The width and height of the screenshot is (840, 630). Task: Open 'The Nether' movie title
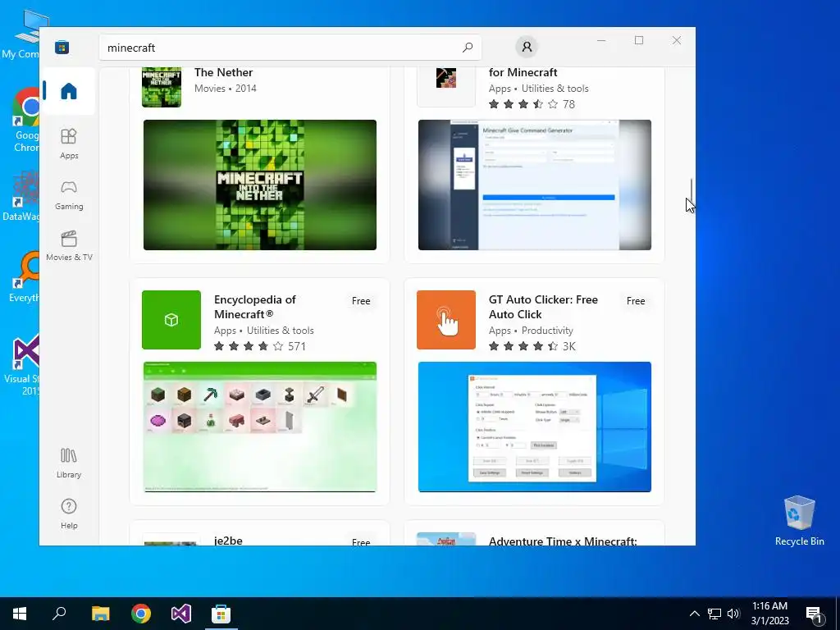click(223, 72)
